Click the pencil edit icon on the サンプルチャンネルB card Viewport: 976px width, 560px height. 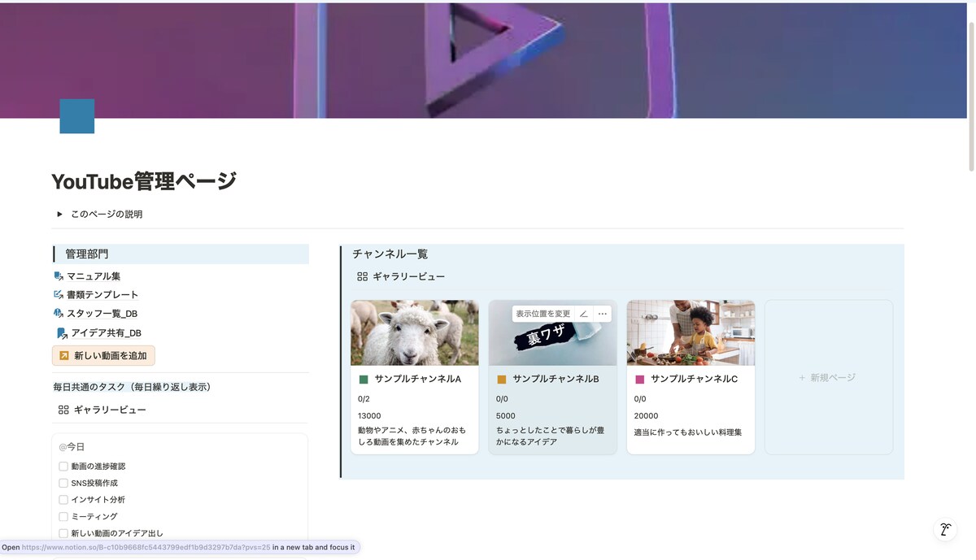583,314
